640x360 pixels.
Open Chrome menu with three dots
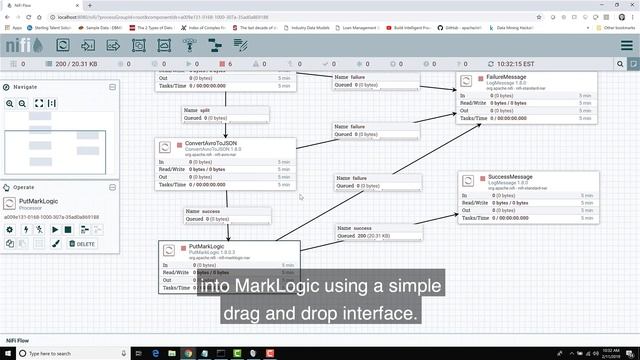(633, 17)
